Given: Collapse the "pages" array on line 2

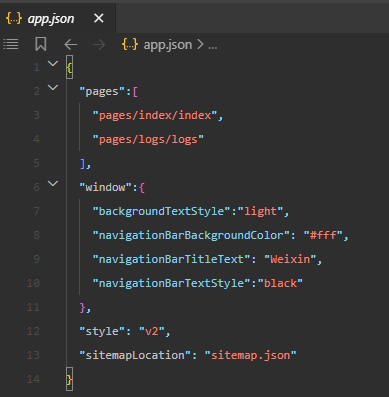Looking at the screenshot, I should pyautogui.click(x=53, y=87).
